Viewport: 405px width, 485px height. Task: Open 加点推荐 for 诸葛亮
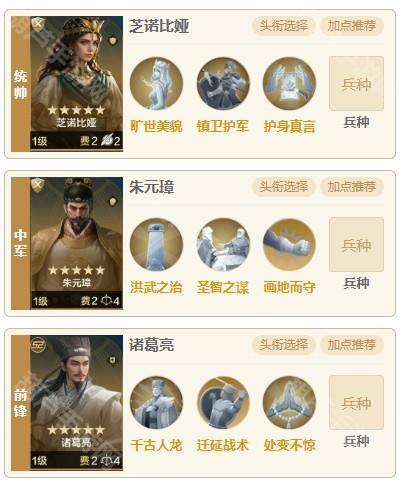[352, 345]
